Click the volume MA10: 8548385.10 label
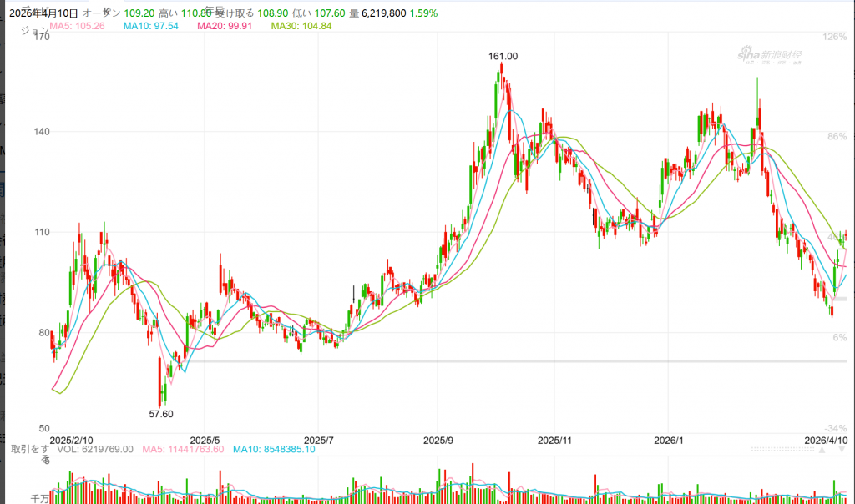855x504 pixels. tap(273, 449)
